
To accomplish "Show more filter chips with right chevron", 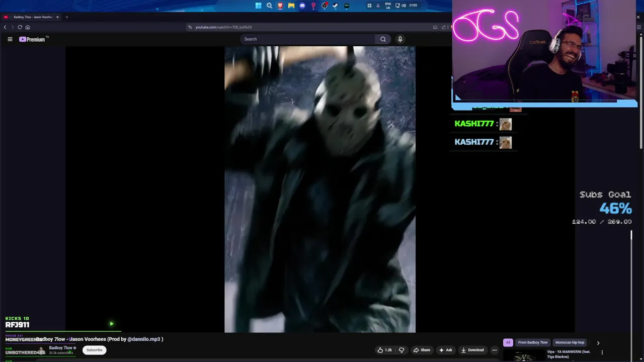I will 598,343.
